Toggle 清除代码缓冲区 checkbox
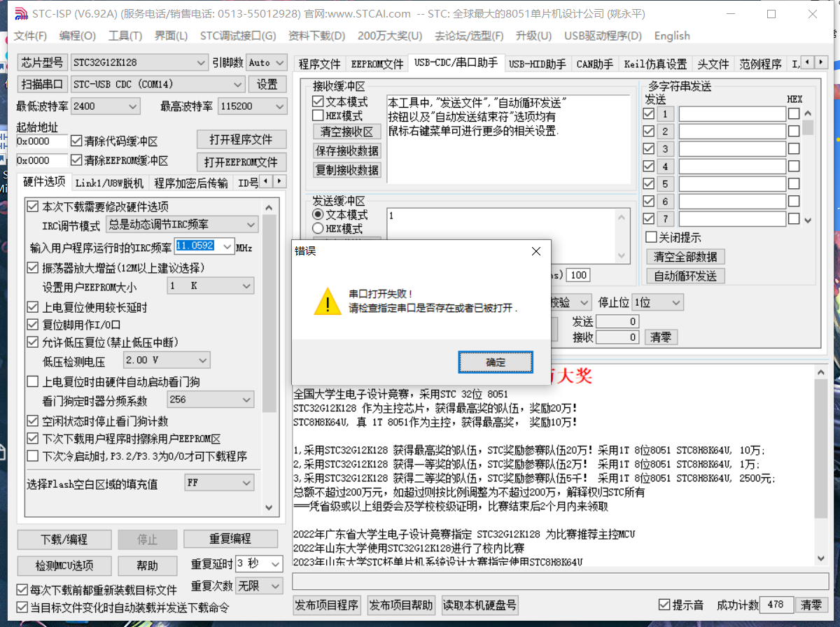Viewport: 840px width, 627px height. tap(76, 140)
